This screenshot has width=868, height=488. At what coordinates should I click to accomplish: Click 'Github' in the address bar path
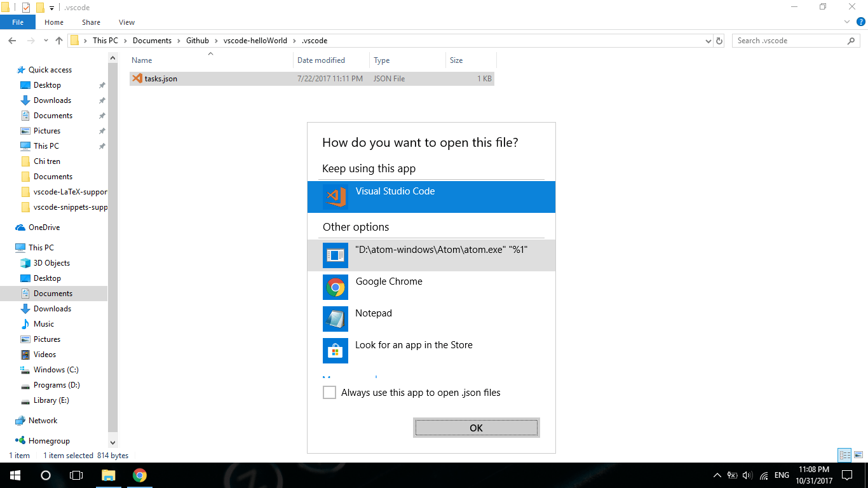coord(198,41)
